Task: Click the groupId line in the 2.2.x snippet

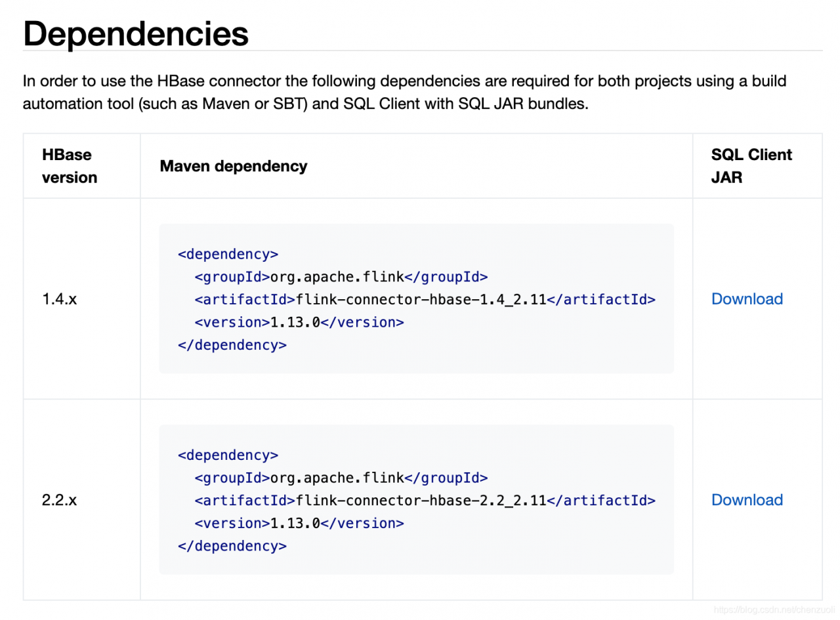Action: click(341, 478)
